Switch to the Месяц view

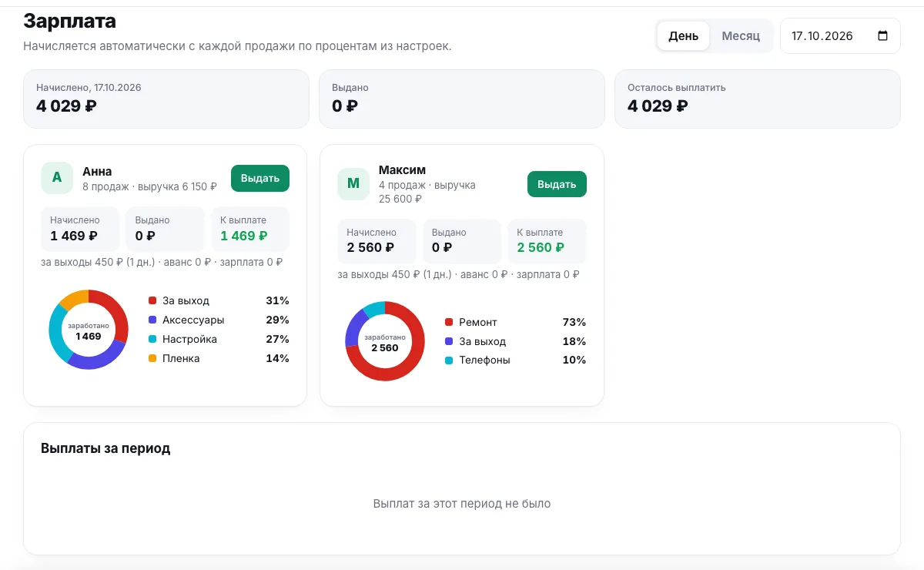point(741,36)
